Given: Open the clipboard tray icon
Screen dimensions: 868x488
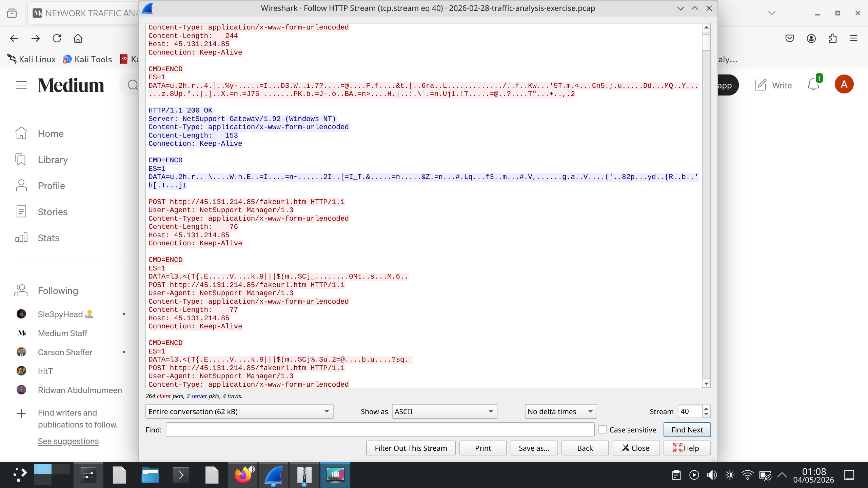Looking at the screenshot, I should point(676,475).
